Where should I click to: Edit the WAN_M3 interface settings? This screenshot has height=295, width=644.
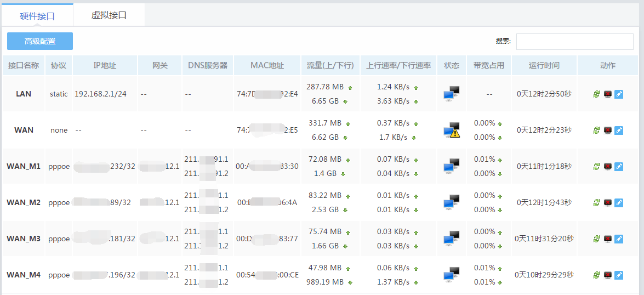619,239
